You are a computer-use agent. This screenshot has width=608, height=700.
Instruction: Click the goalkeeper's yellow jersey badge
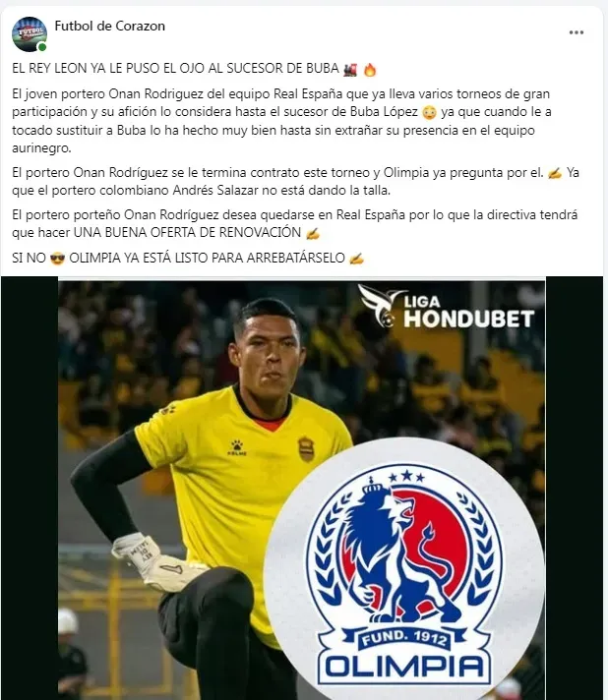pos(306,448)
